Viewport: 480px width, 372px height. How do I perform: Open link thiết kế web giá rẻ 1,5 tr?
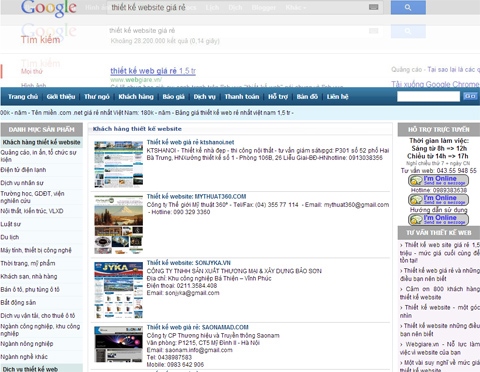[153, 71]
